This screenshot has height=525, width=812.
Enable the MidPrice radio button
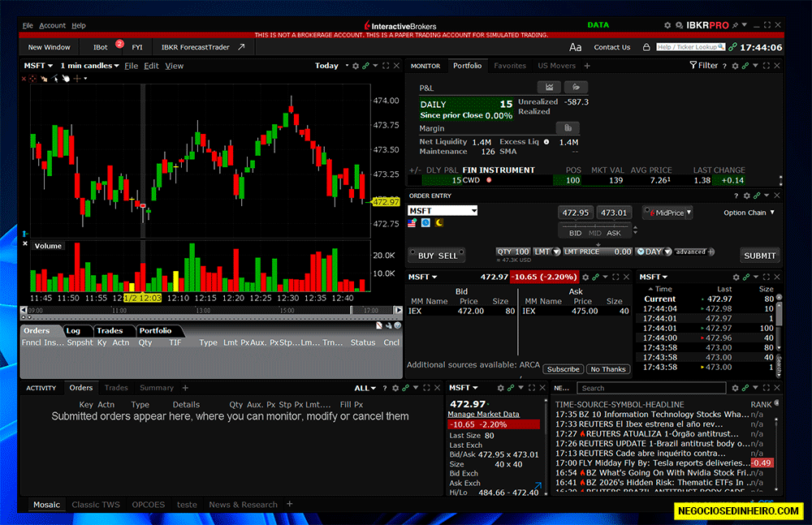[x=647, y=209]
